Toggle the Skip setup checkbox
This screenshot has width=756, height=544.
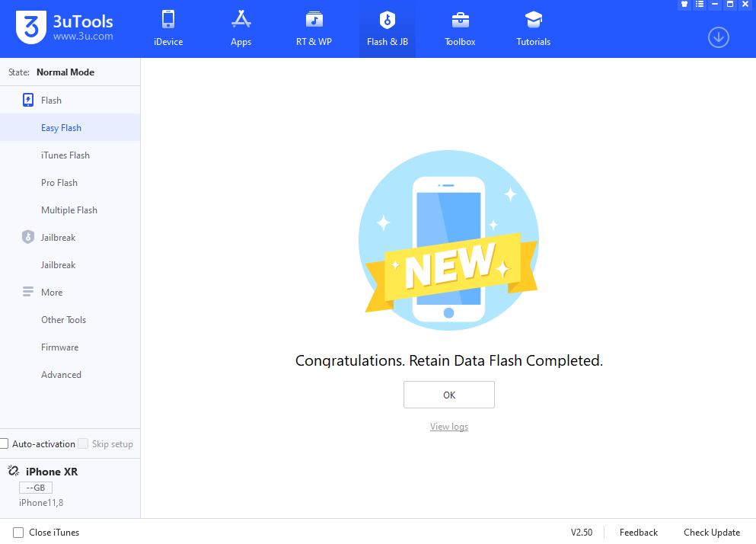point(84,444)
